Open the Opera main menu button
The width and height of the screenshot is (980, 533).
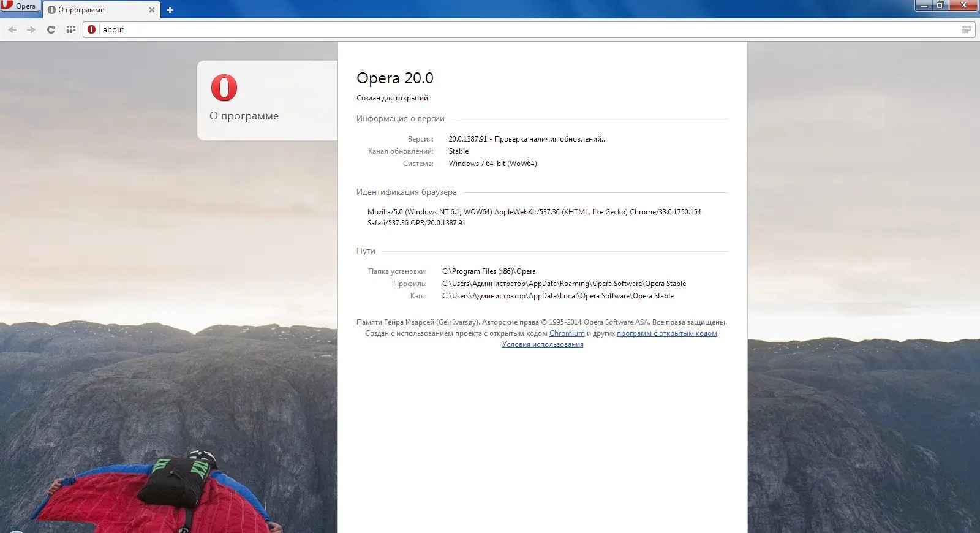tap(20, 6)
